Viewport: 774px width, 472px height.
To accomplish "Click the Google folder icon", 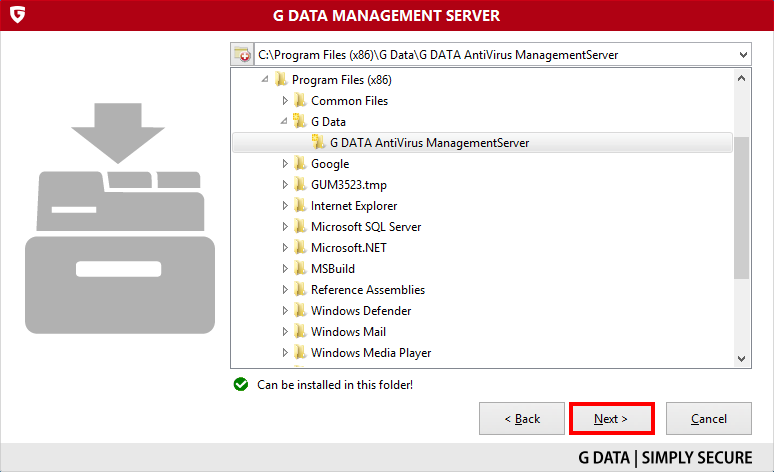I will (x=300, y=163).
